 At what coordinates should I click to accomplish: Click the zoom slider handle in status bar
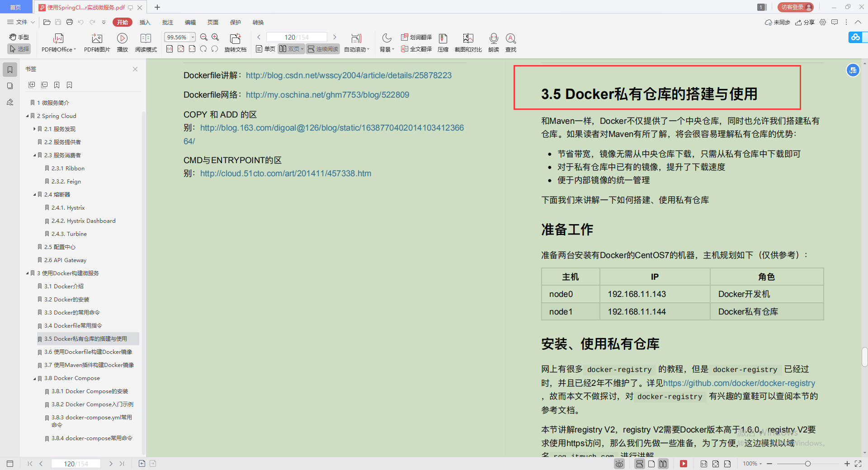point(807,464)
